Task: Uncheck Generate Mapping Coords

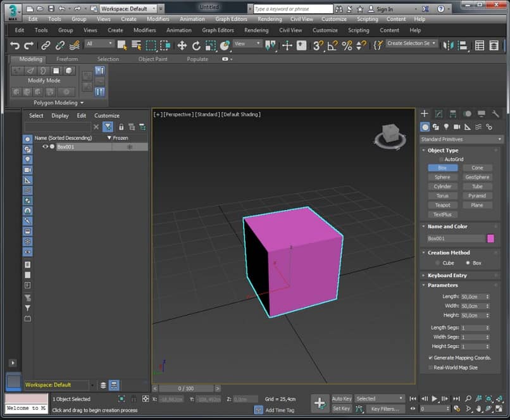Action: pyautogui.click(x=431, y=358)
